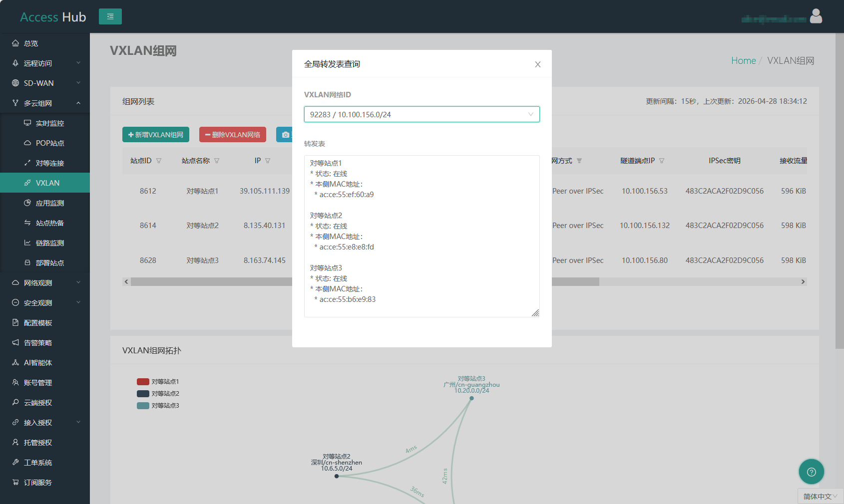The image size is (844, 504).
Task: Click the 部署站点 icon
Action: pos(27,263)
